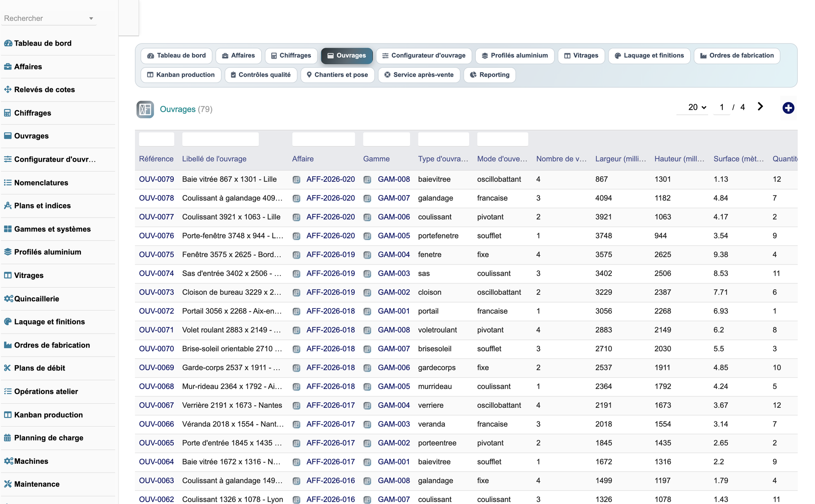Open Machines in sidebar

(x=31, y=461)
